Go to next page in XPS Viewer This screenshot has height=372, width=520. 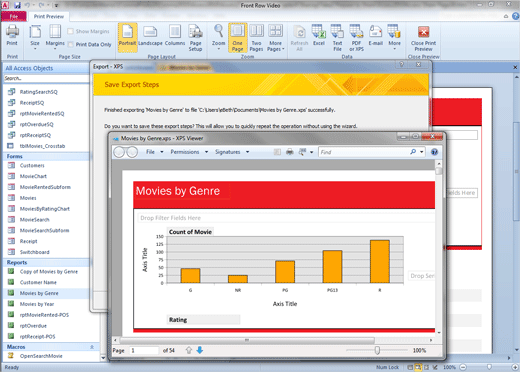(x=200, y=350)
